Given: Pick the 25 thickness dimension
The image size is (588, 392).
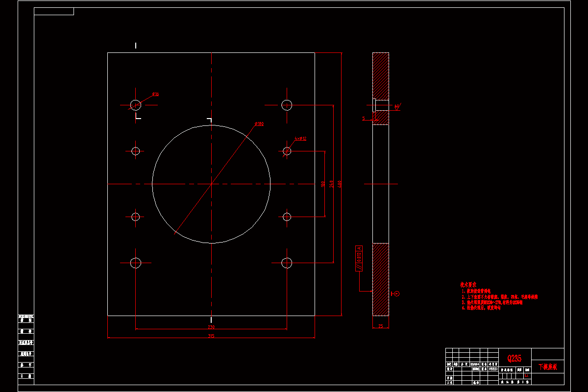Looking at the screenshot, I should [380, 326].
